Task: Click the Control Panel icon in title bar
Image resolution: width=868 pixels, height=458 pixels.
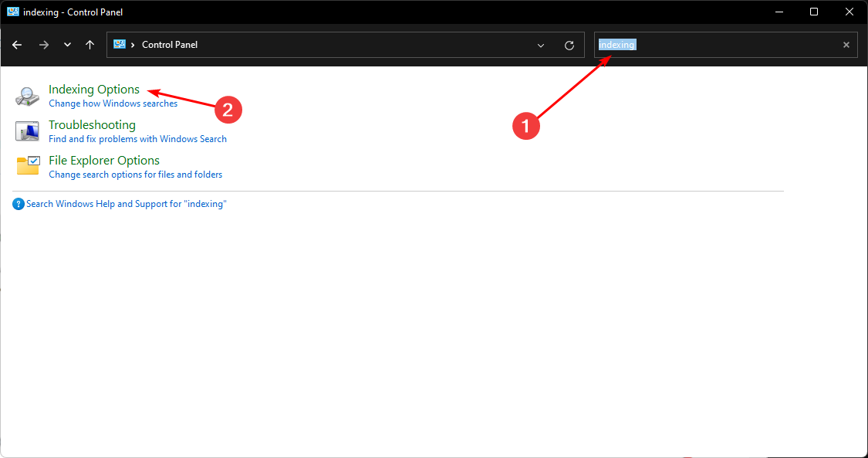Action: 13,12
